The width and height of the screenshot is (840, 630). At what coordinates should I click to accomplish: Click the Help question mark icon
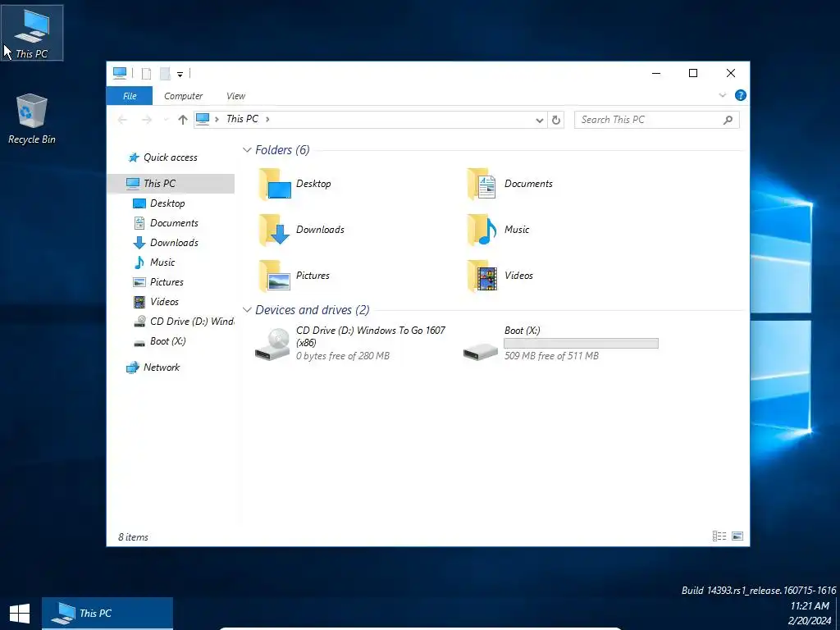pyautogui.click(x=741, y=95)
